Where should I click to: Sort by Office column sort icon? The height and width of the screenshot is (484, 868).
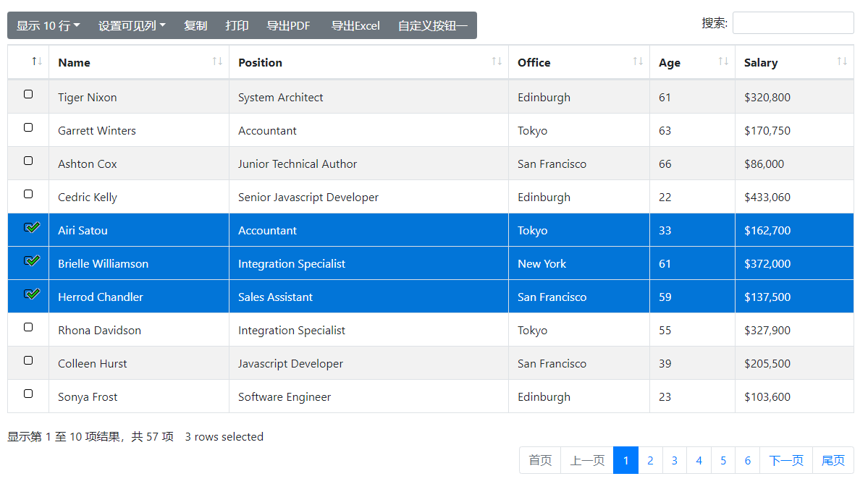[x=638, y=61]
